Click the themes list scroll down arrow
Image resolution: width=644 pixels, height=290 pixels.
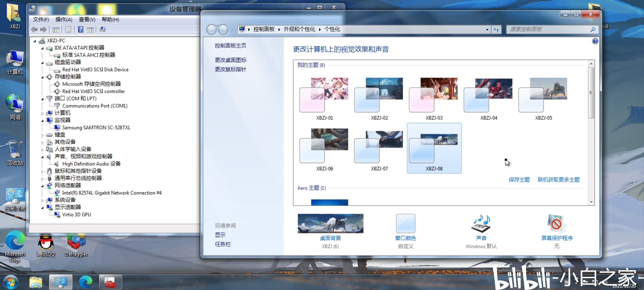coord(591,202)
